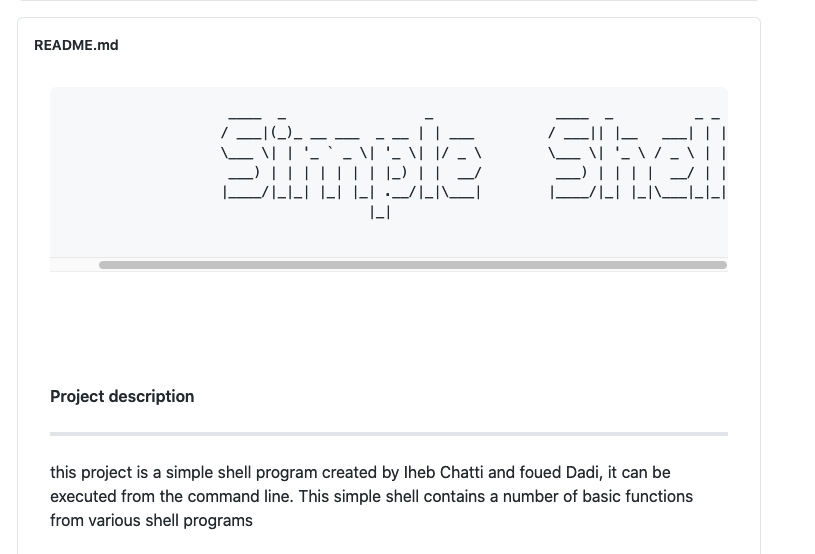Viewport: 815px width, 554px height.
Task: Click the ASCII art word "Shell"
Action: [638, 159]
